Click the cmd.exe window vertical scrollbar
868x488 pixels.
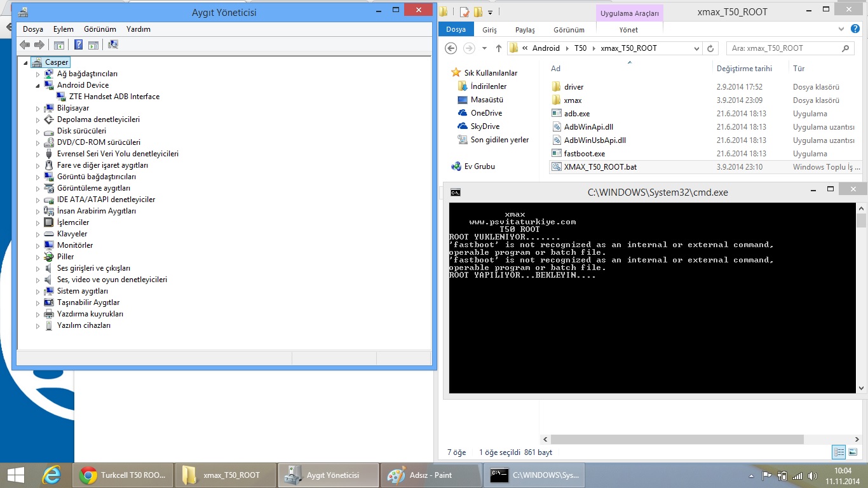point(861,298)
